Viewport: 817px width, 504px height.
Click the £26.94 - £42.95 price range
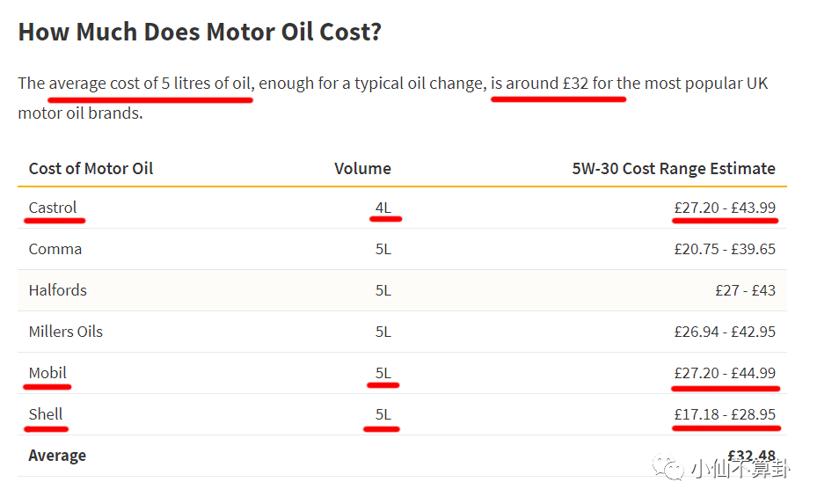[725, 332]
